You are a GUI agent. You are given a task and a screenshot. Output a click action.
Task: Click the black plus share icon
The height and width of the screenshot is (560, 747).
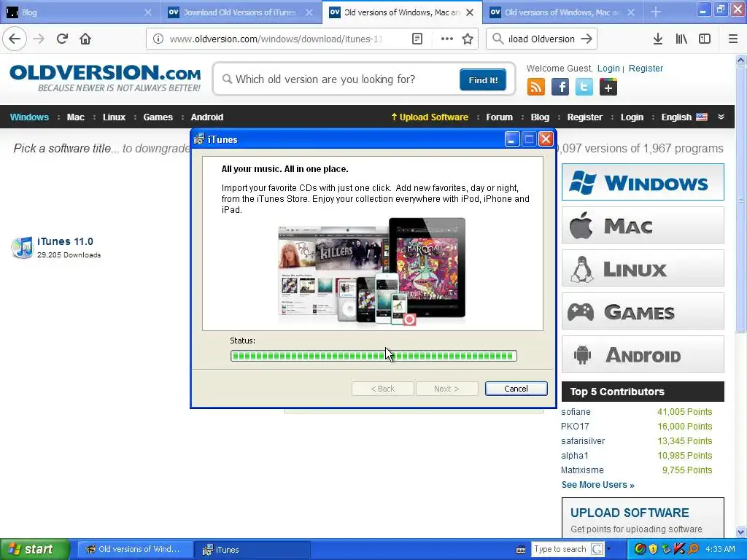click(608, 87)
